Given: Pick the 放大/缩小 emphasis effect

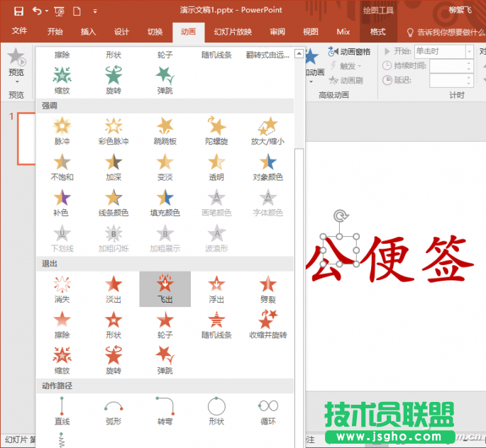Looking at the screenshot, I should point(267,130).
